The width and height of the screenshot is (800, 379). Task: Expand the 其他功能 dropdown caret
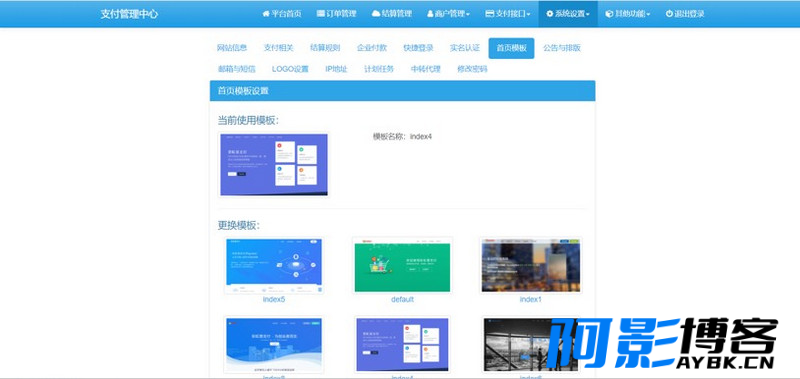pos(648,14)
